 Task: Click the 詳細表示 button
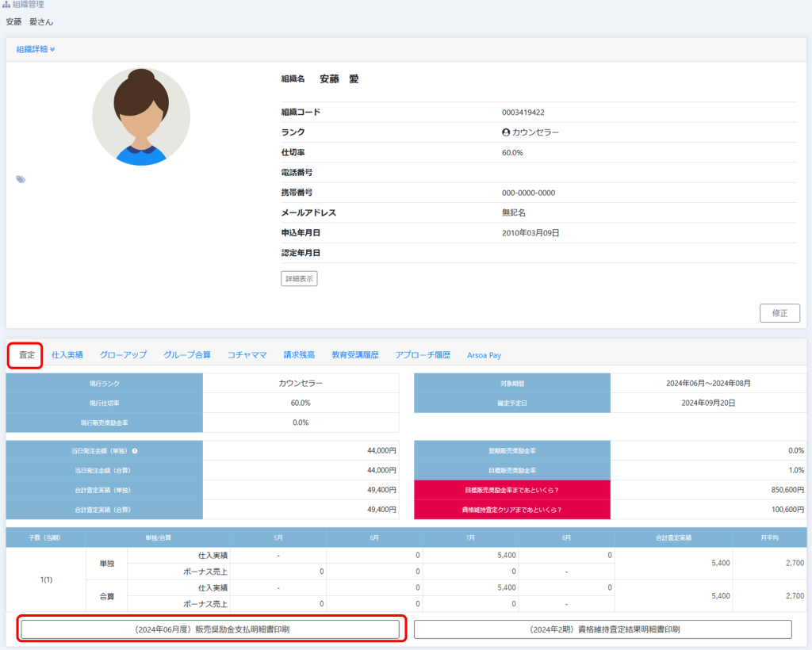299,279
